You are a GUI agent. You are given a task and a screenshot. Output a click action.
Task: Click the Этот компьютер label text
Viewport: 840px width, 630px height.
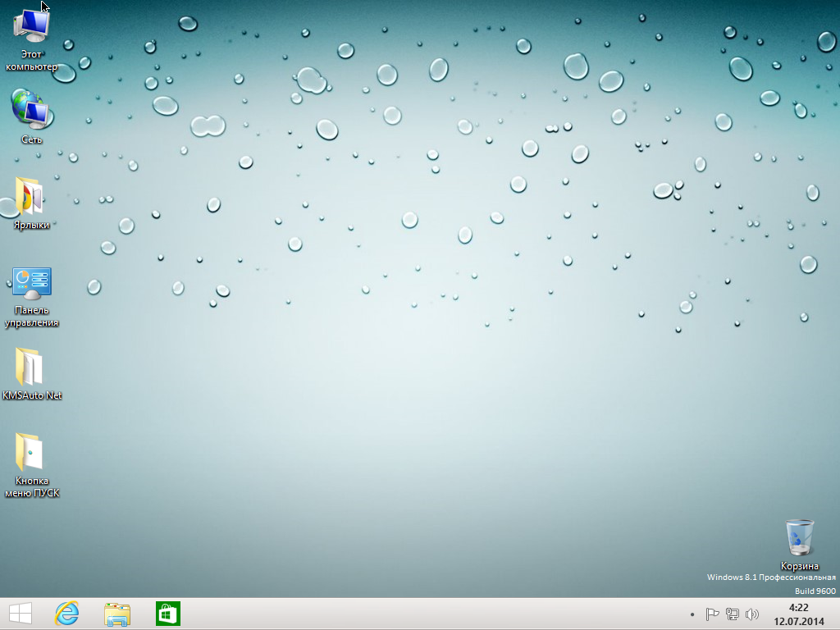32,61
